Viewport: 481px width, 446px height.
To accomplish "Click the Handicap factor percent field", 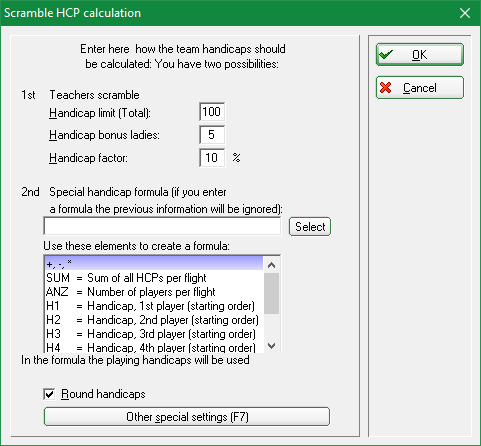I will pos(212,158).
